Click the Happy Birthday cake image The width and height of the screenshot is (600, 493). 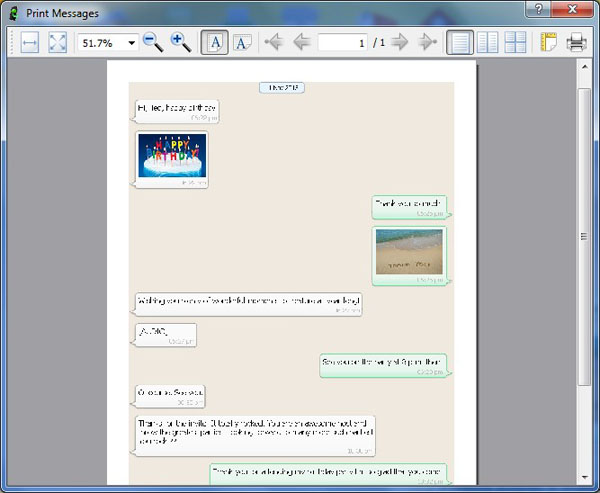point(172,155)
